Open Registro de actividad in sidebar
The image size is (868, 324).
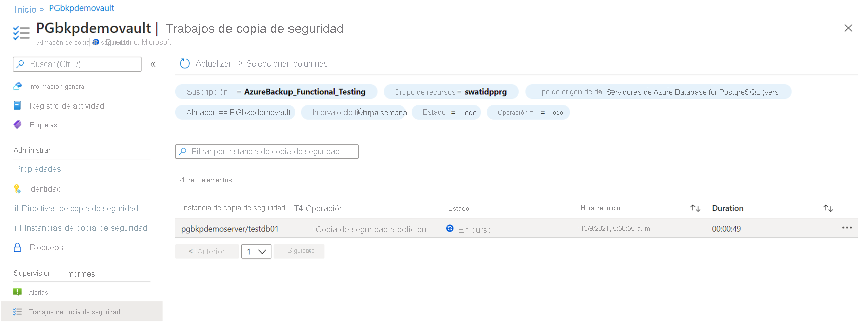(67, 106)
